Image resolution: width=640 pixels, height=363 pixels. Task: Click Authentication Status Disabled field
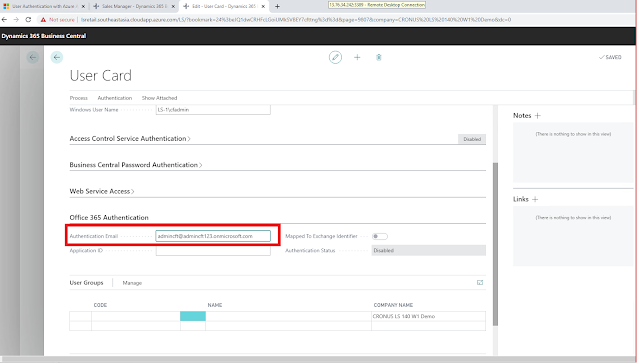pyautogui.click(x=429, y=250)
